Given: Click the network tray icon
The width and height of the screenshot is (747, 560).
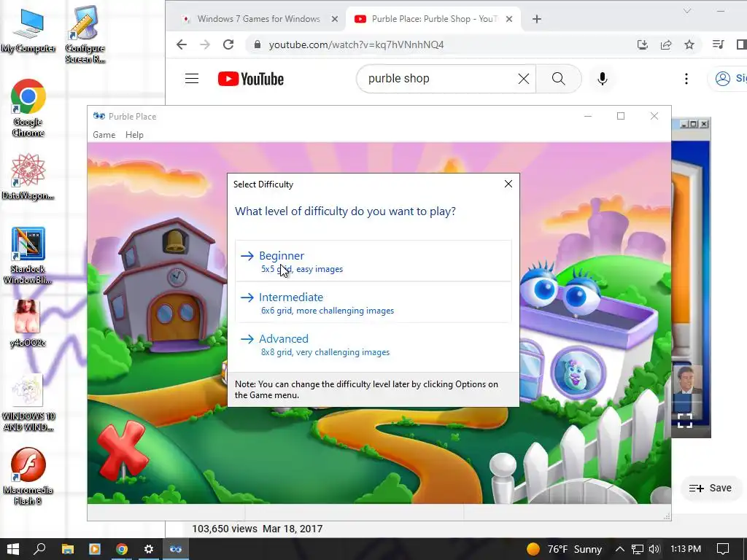Looking at the screenshot, I should click(638, 549).
